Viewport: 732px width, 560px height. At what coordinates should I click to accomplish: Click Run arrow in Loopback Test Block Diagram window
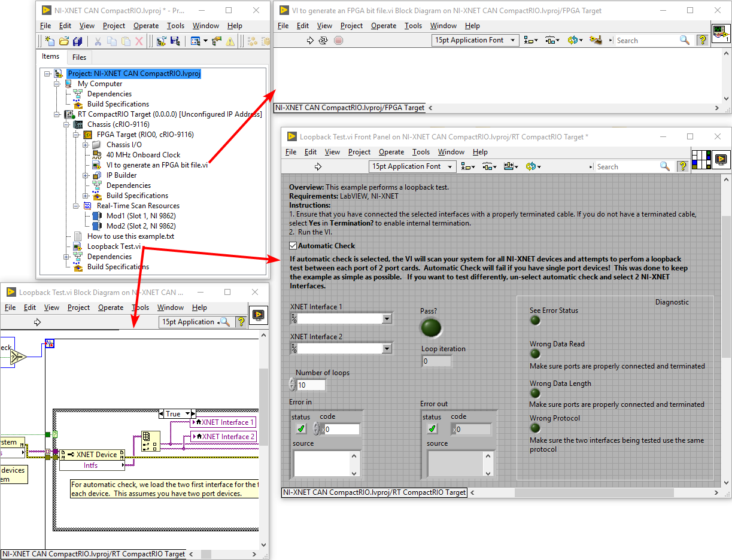pos(37,322)
